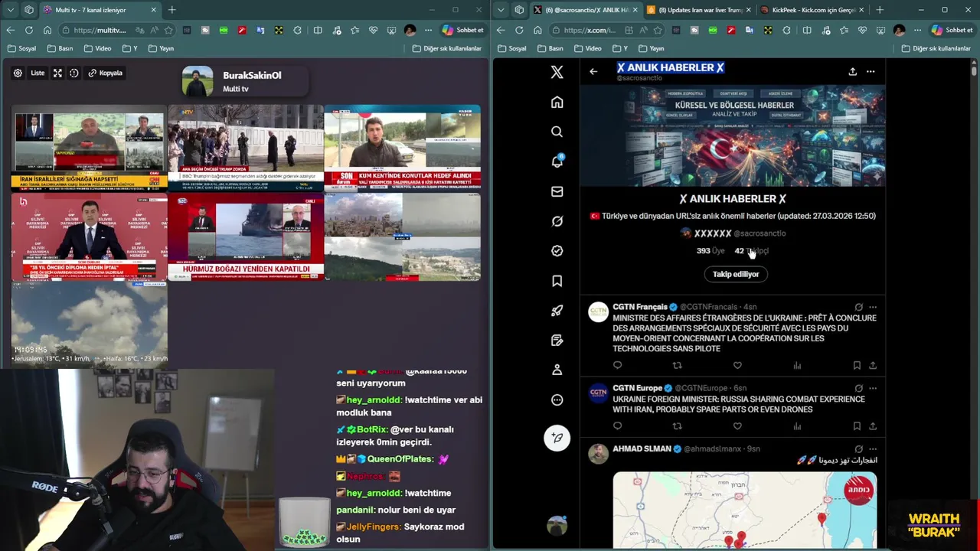Open the AHMAD SLMAN map image

click(x=744, y=510)
